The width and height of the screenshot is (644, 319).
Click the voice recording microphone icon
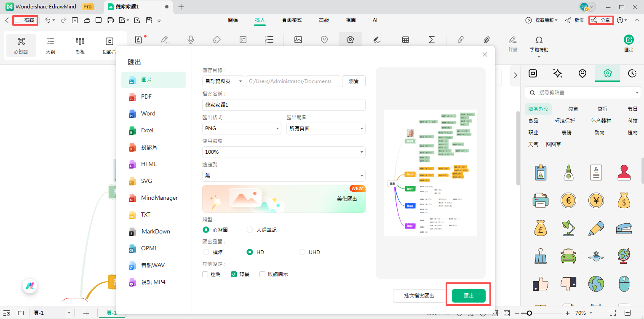pos(190,39)
